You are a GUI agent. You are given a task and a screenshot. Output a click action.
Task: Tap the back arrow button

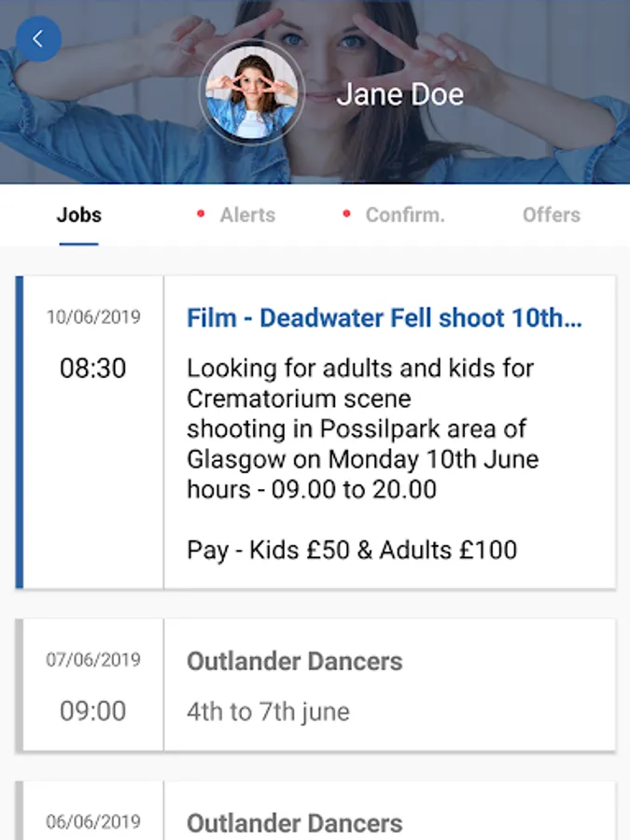[38, 39]
